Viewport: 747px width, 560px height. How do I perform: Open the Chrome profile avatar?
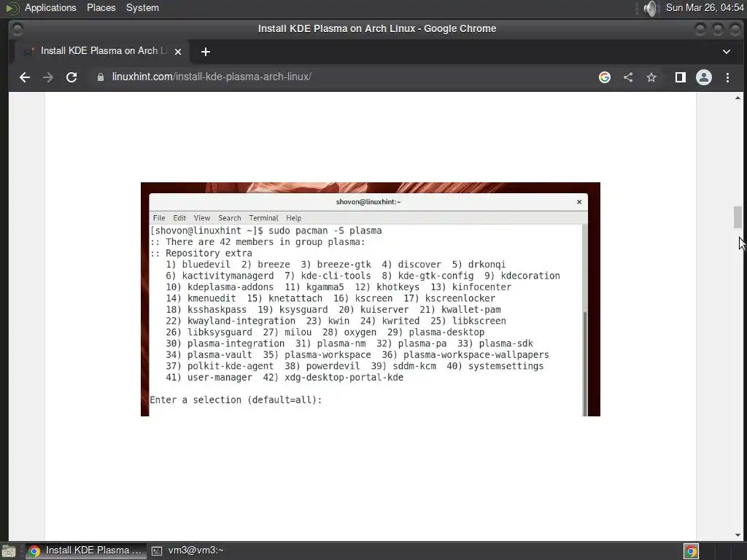[704, 77]
